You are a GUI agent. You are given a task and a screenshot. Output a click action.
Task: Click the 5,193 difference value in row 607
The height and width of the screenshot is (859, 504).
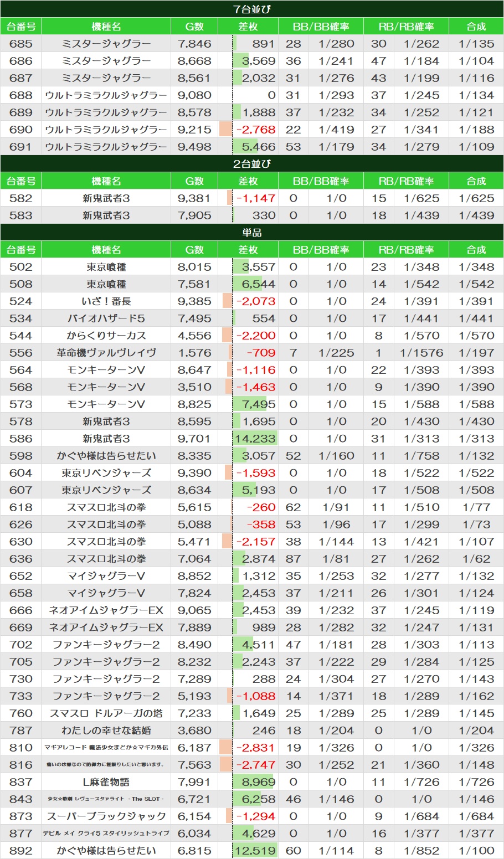(259, 490)
